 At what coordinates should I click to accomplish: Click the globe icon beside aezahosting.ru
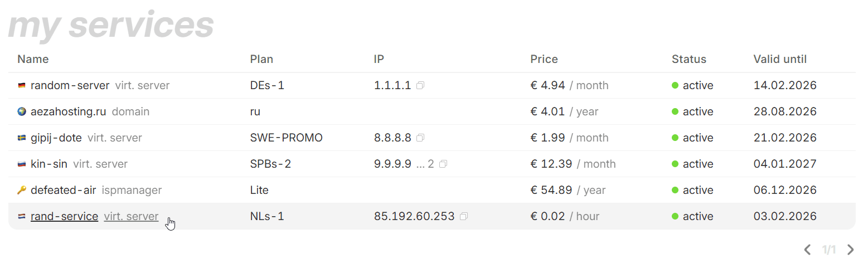22,112
